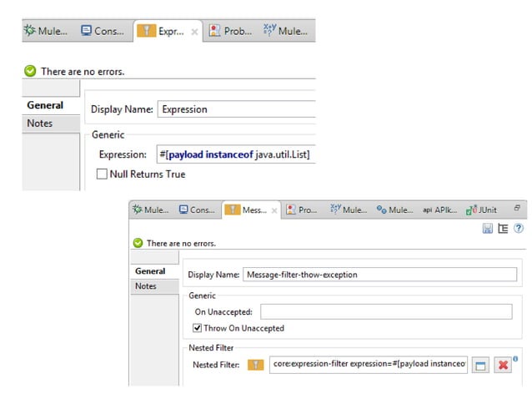
Task: Open the Prob... tab in upper panel
Action: (x=230, y=32)
